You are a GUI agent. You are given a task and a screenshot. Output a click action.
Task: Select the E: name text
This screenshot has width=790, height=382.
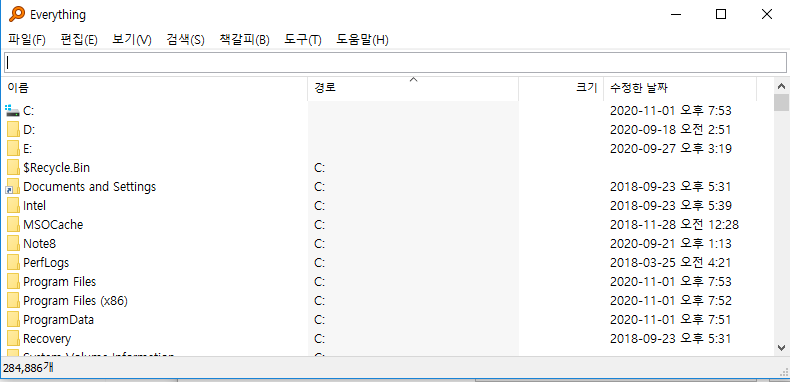coord(28,149)
